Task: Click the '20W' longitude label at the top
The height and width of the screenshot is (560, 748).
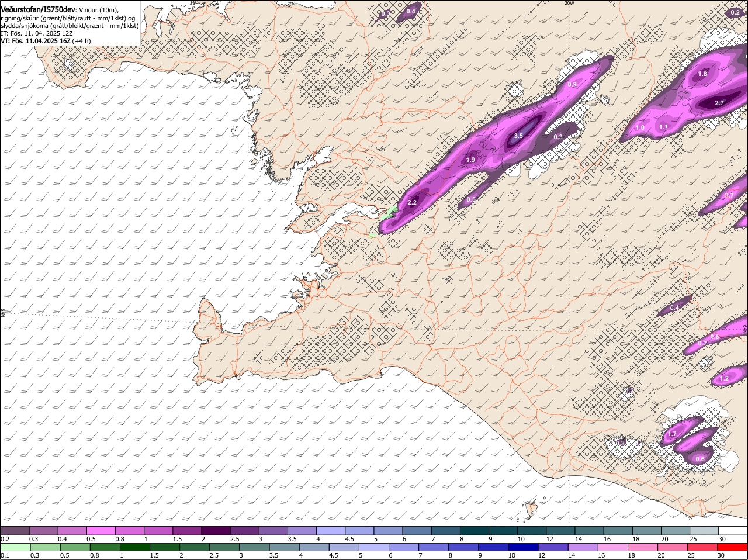Action: tap(569, 3)
